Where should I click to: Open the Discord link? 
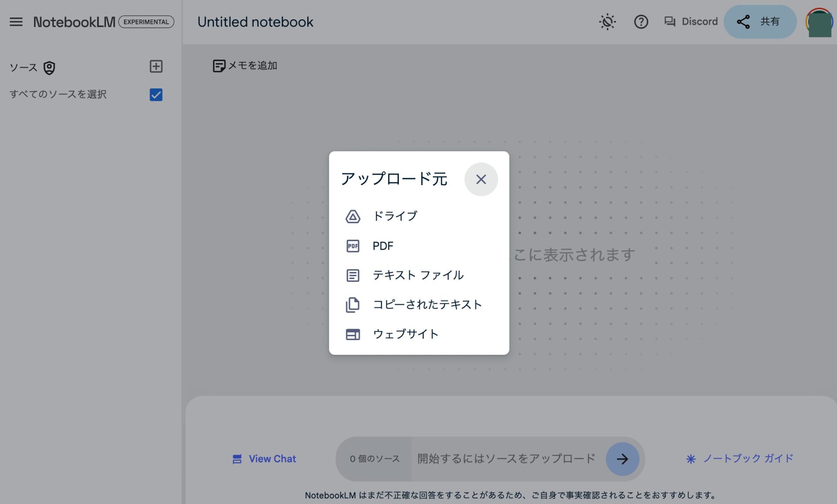691,22
